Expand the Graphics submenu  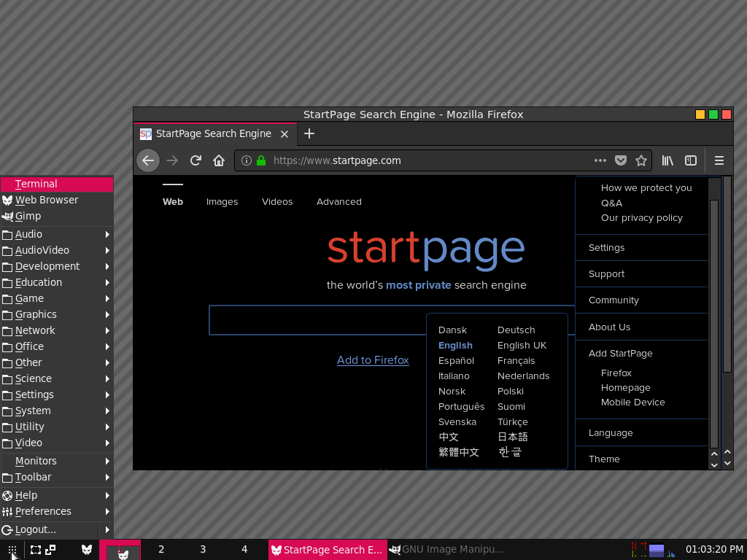coord(57,314)
